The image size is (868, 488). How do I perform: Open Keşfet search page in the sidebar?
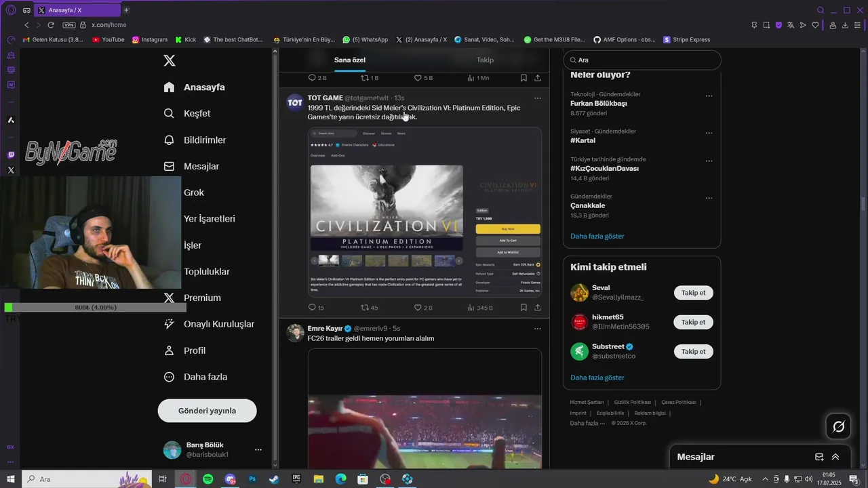(x=187, y=113)
